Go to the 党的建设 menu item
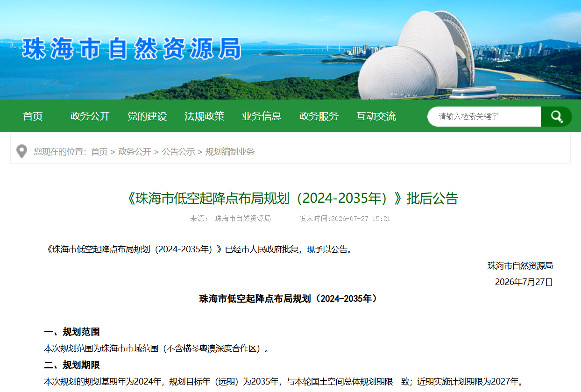The height and width of the screenshot is (392, 581). pos(147,116)
